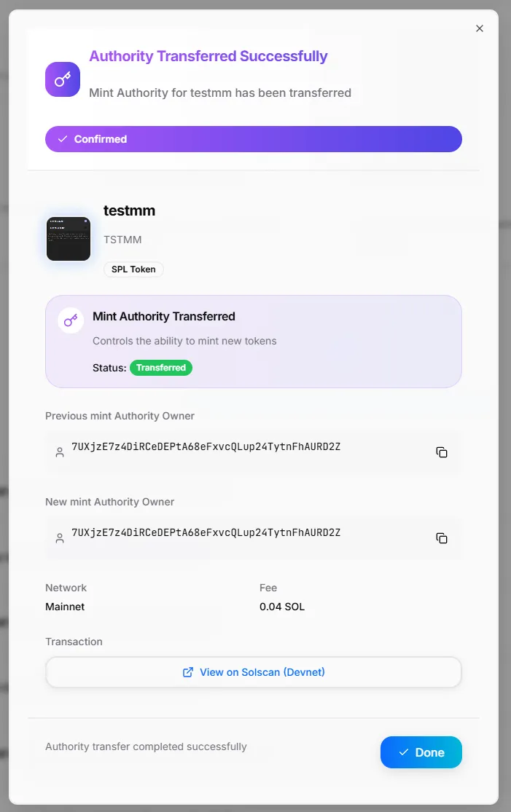Click the user icon beside new owner address

click(59, 537)
